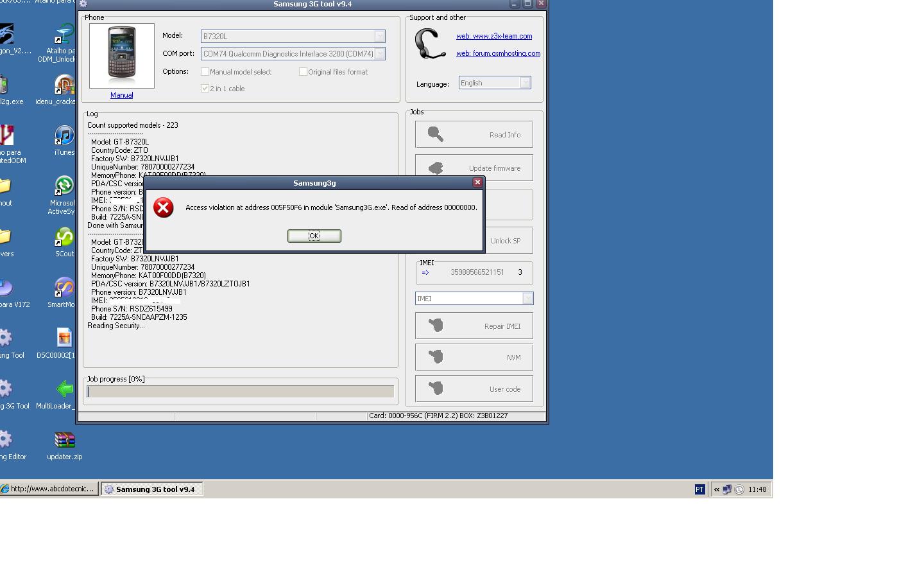Toggle Manual model select checkbox

(x=205, y=72)
